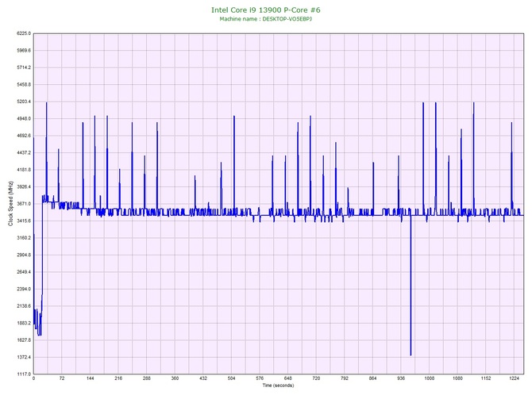Click the y-axis value '2394.0'
532x399 pixels.
point(24,290)
